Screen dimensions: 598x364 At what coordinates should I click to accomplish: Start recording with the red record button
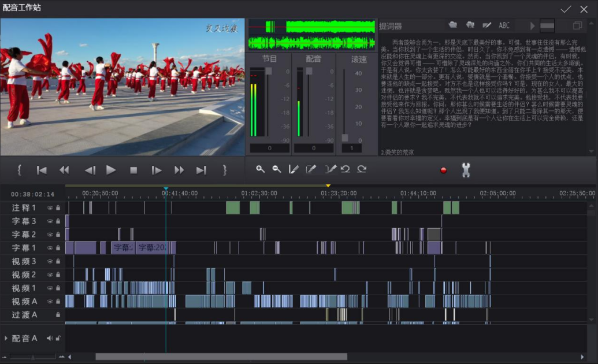443,170
